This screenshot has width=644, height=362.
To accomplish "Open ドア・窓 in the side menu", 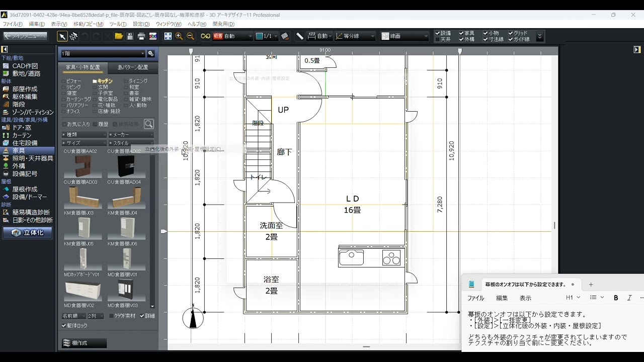I will click(x=22, y=128).
